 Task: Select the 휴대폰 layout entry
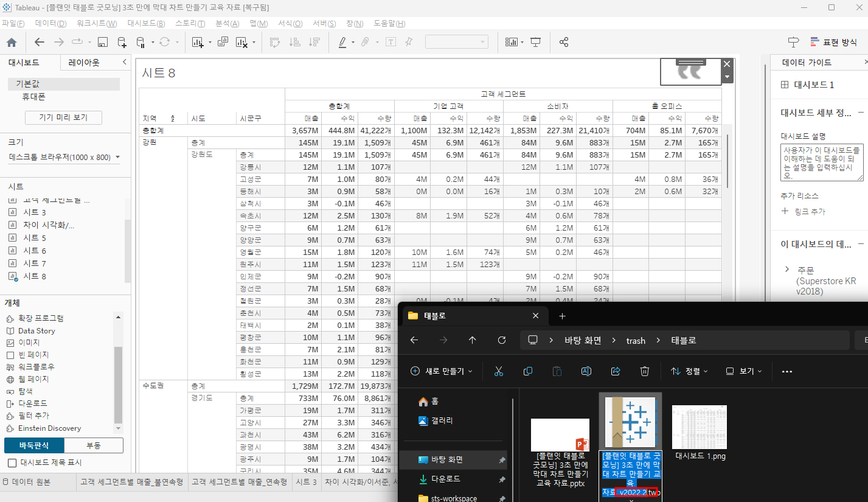(x=34, y=97)
